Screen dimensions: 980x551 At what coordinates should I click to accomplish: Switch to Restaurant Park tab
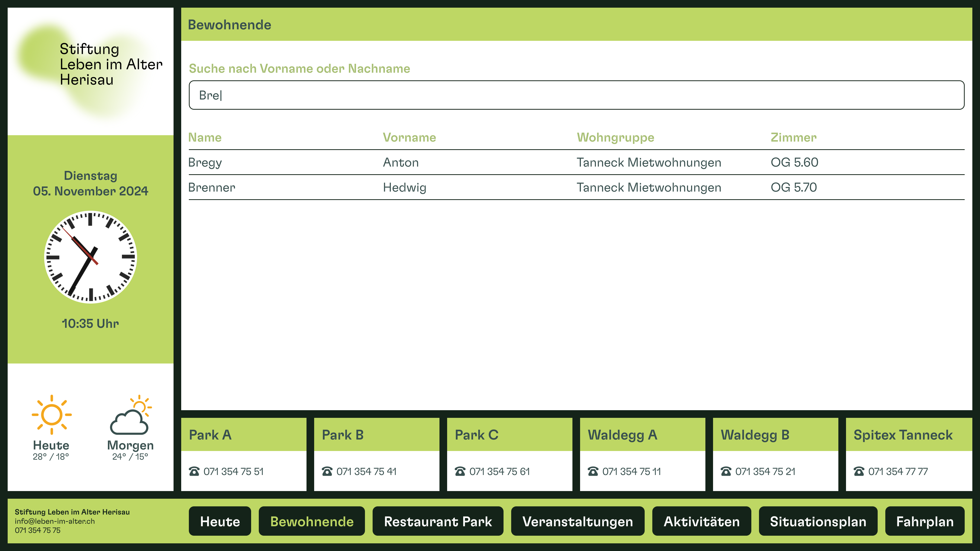click(x=437, y=521)
